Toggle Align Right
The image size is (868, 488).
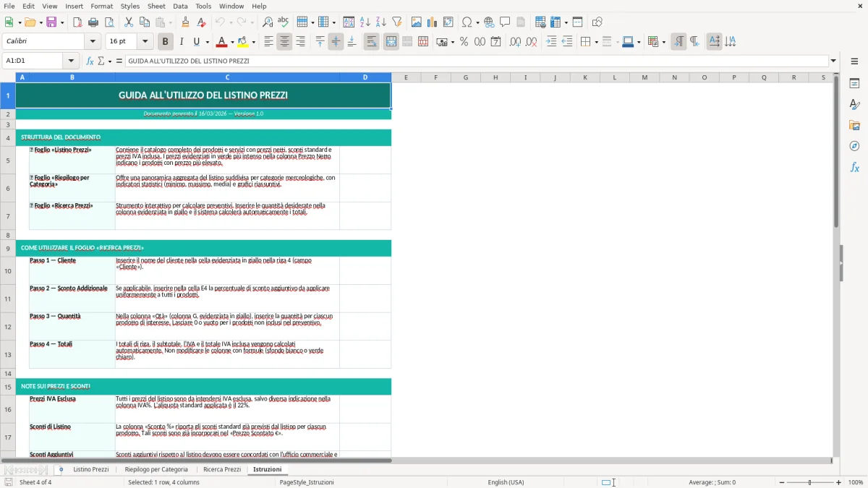[x=300, y=42]
